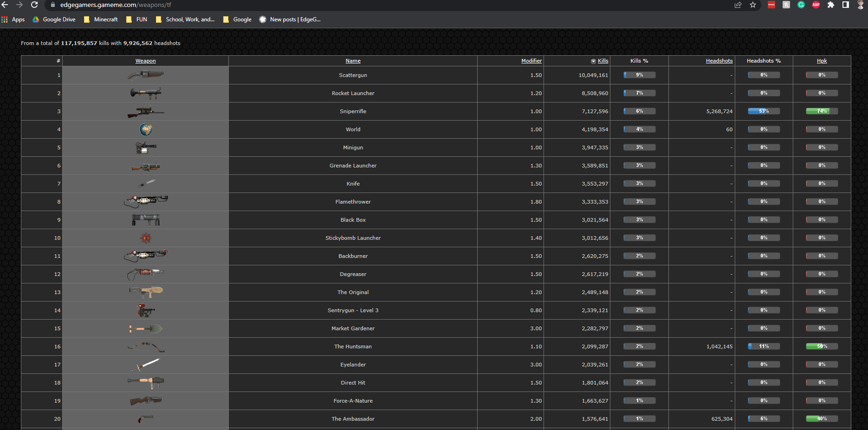Viewport: 868px width, 430px height.
Task: Sort the table by Kills header link
Action: (x=603, y=61)
